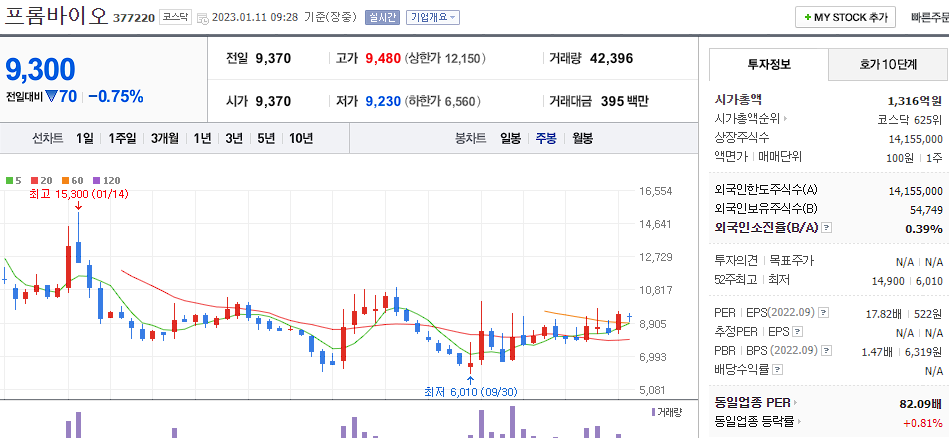Click the green 5-period moving average swatch

tap(9, 180)
